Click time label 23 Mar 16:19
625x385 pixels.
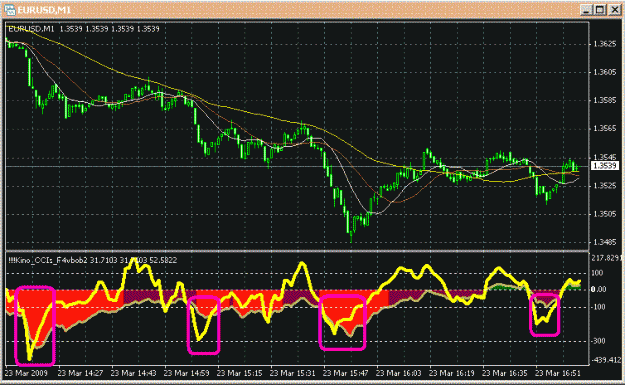tap(452, 373)
